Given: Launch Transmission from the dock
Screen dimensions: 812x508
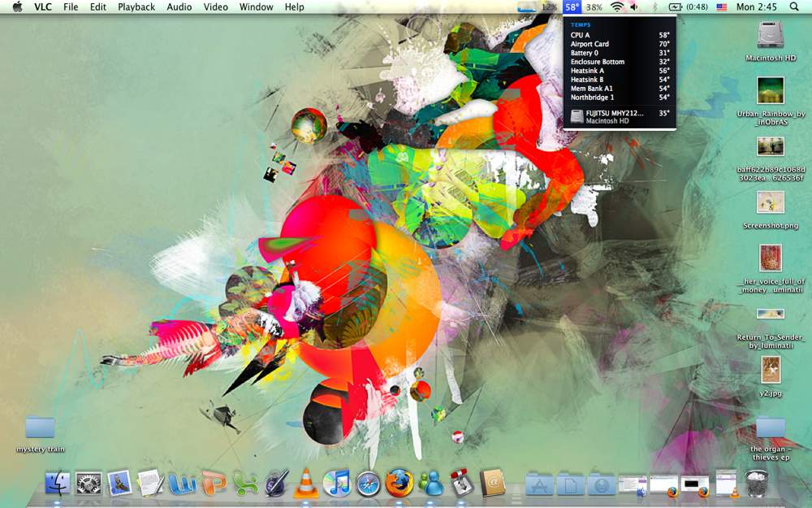Looking at the screenshot, I should (461, 483).
